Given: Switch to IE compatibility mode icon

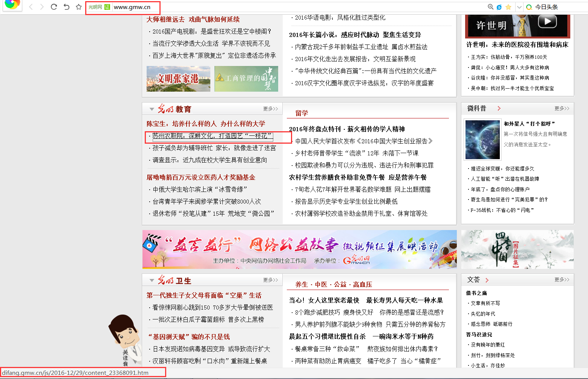Looking at the screenshot, I should tap(499, 7).
